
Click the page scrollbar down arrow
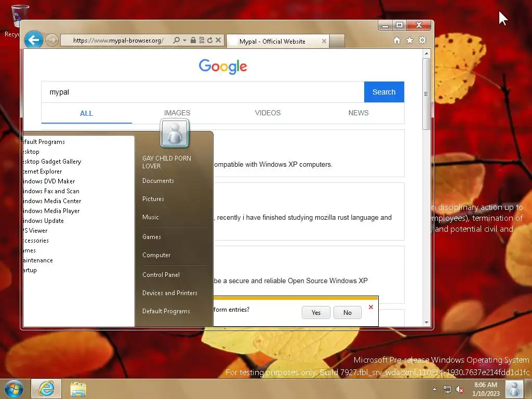(427, 323)
